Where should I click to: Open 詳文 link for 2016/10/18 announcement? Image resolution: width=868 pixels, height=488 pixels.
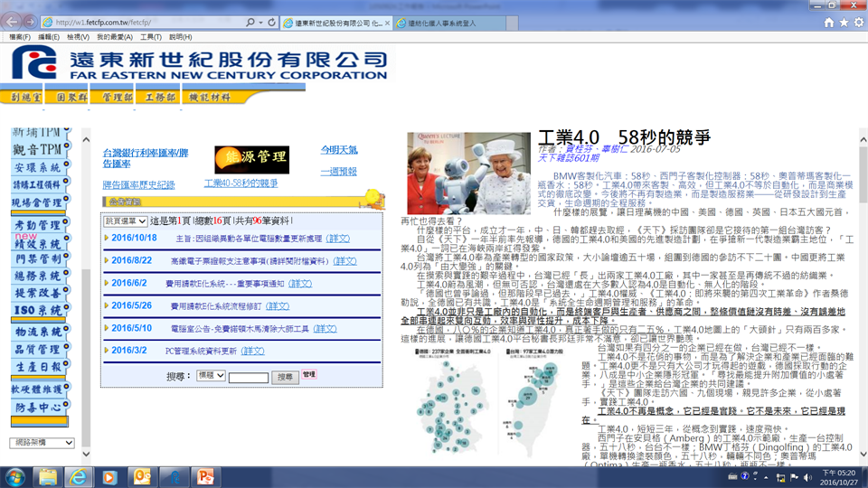coord(338,238)
